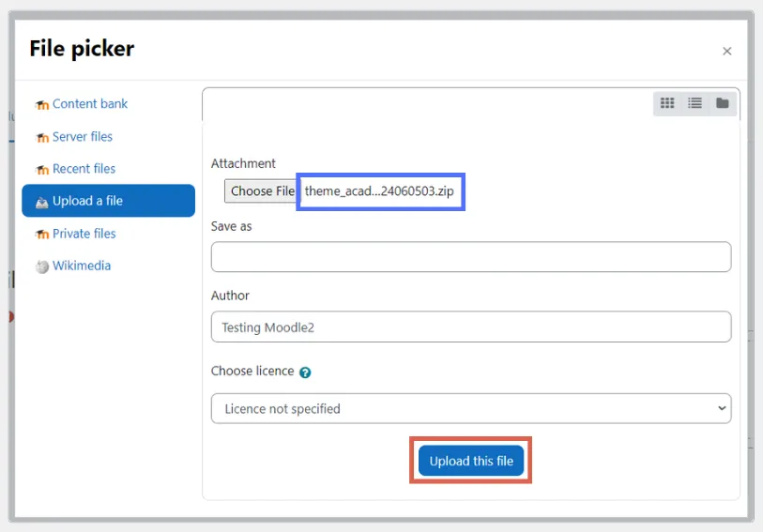Expand the Choose licence dropdown
The width and height of the screenshot is (763, 532).
point(471,408)
